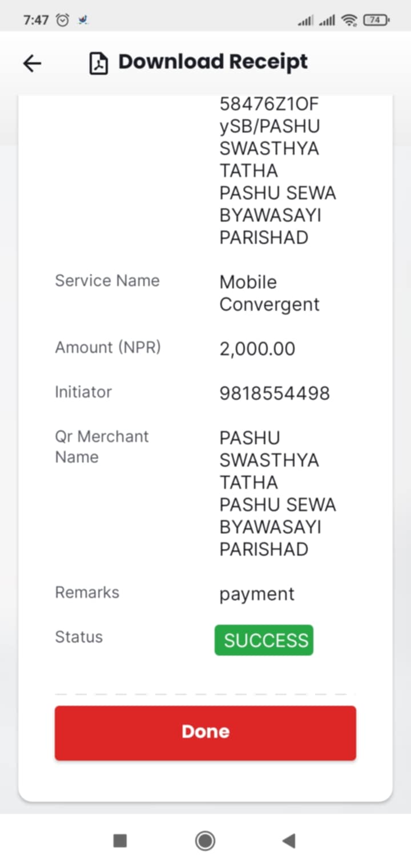
Task: Tap the Android home circle icon
Action: [205, 841]
